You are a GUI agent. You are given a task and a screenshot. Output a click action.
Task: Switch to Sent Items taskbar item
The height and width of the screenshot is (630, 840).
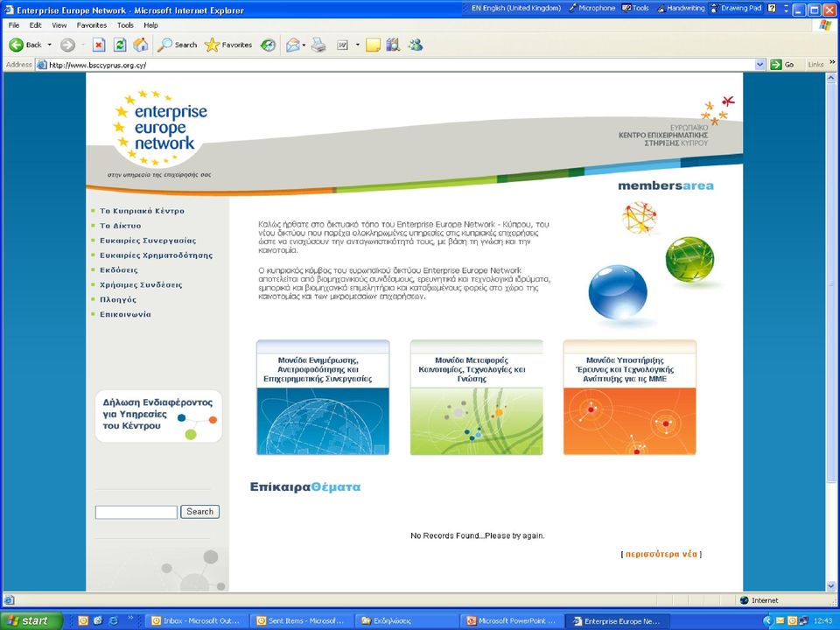coord(300,621)
